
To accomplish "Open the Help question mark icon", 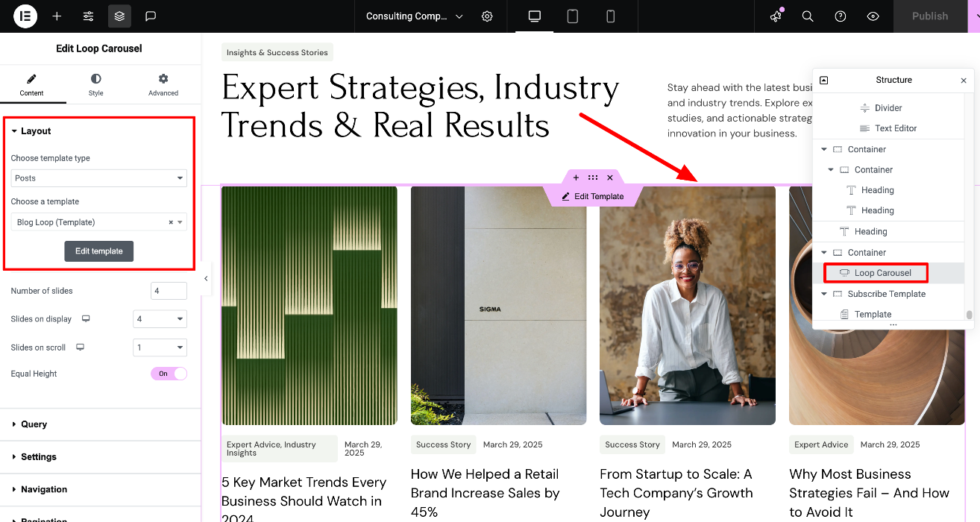I will tap(841, 16).
